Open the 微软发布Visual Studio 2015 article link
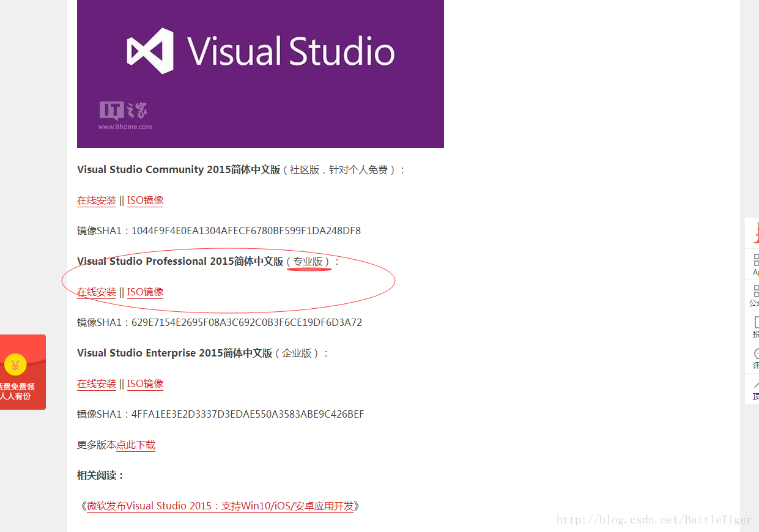 click(x=220, y=506)
